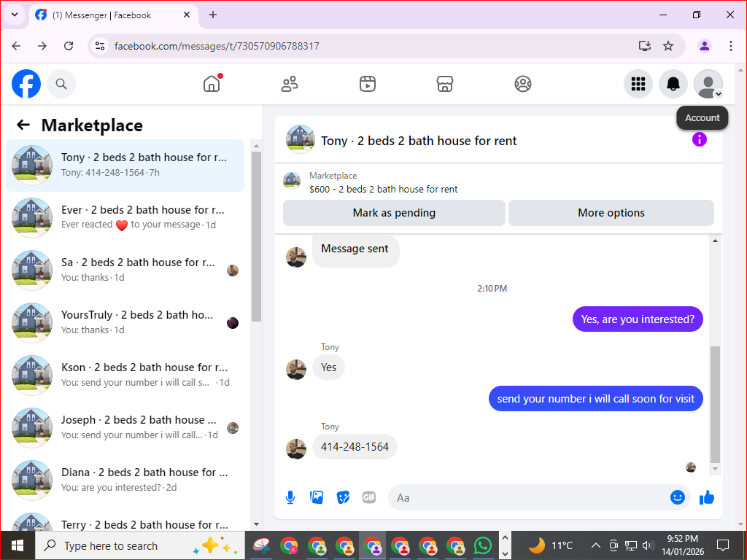Viewport: 747px width, 560px height.
Task: Click the 'Yes, are you interested?' message
Action: point(638,319)
